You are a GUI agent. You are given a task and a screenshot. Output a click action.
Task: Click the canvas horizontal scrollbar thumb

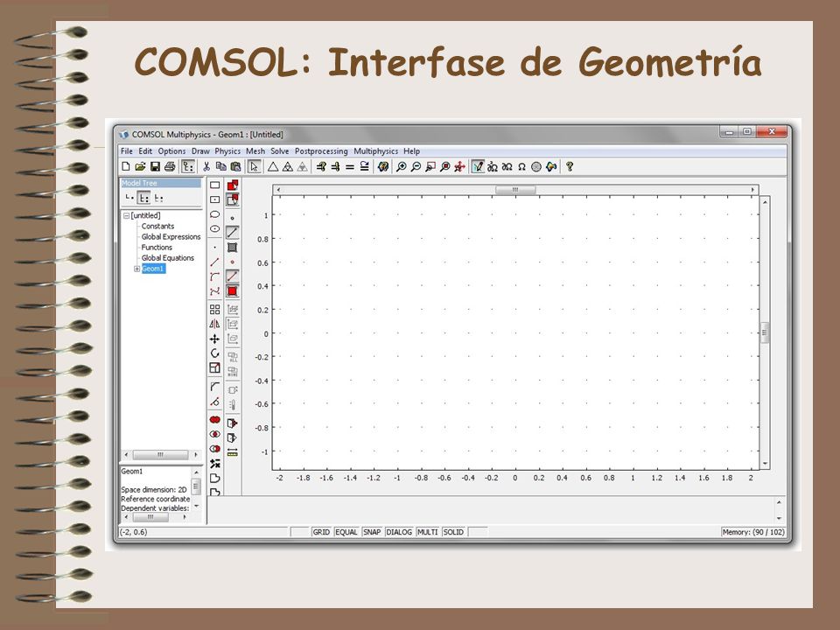point(515,190)
